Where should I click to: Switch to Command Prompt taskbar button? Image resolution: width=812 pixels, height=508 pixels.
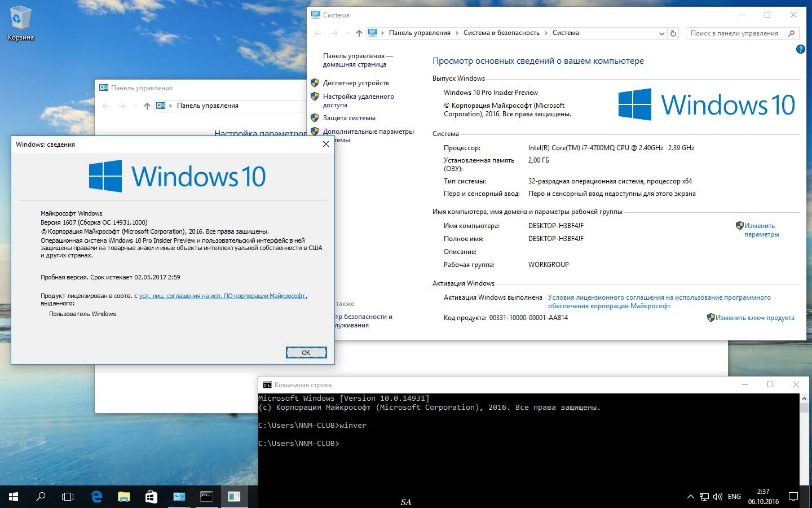coord(206,497)
